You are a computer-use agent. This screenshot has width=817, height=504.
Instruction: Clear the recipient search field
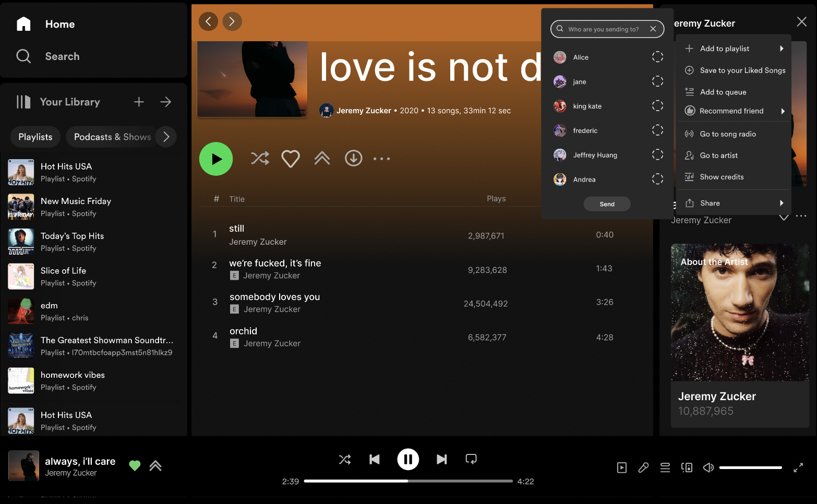[x=653, y=29]
